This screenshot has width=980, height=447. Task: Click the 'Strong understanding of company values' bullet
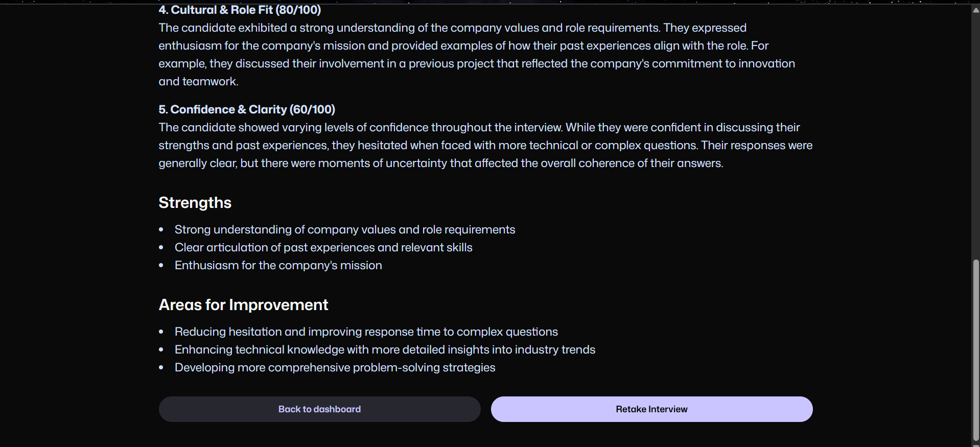pyautogui.click(x=344, y=230)
